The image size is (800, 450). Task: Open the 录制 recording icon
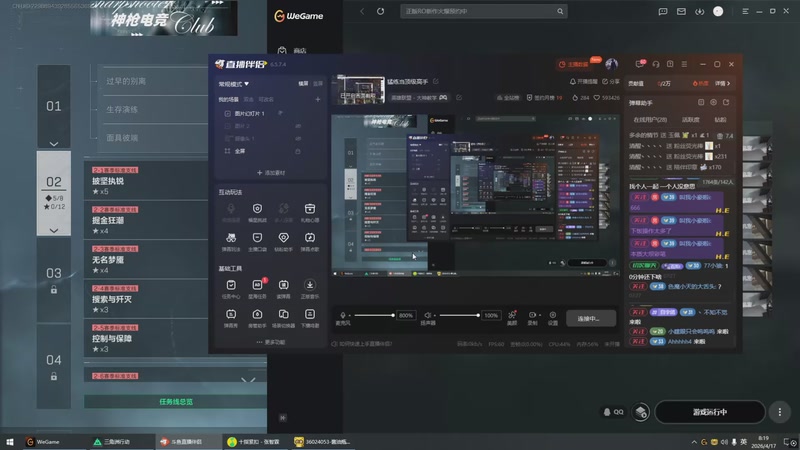pyautogui.click(x=532, y=315)
